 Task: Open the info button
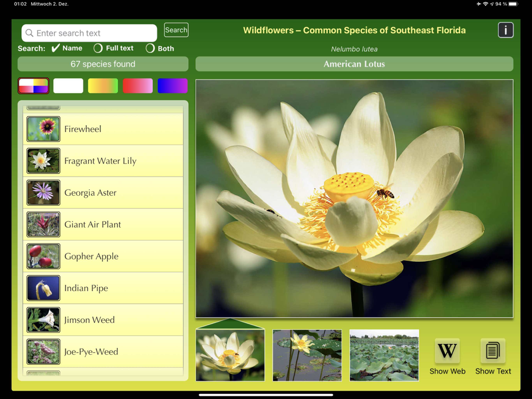[x=505, y=30]
